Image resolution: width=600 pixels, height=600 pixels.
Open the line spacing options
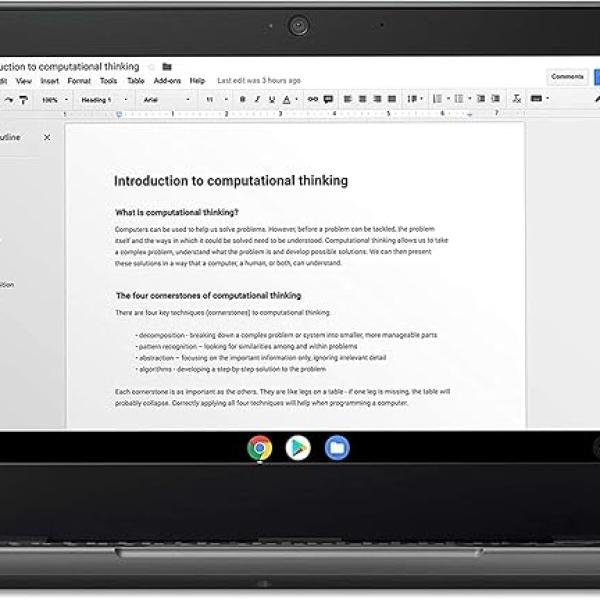(x=415, y=99)
